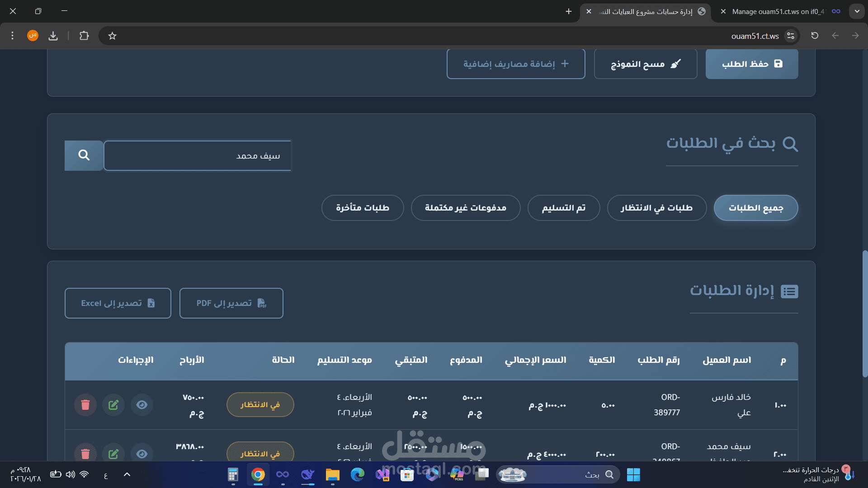
Task: Show only 'تم التسليم' orders
Action: pos(563,208)
